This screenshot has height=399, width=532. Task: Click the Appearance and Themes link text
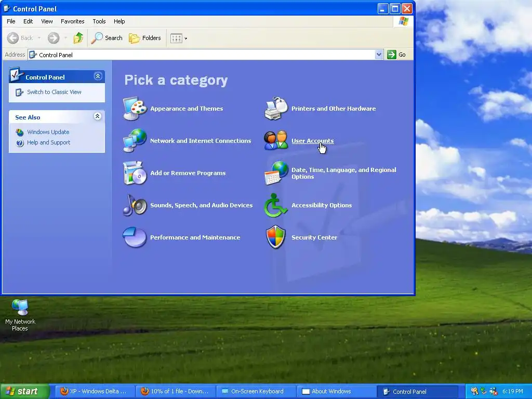pos(187,109)
